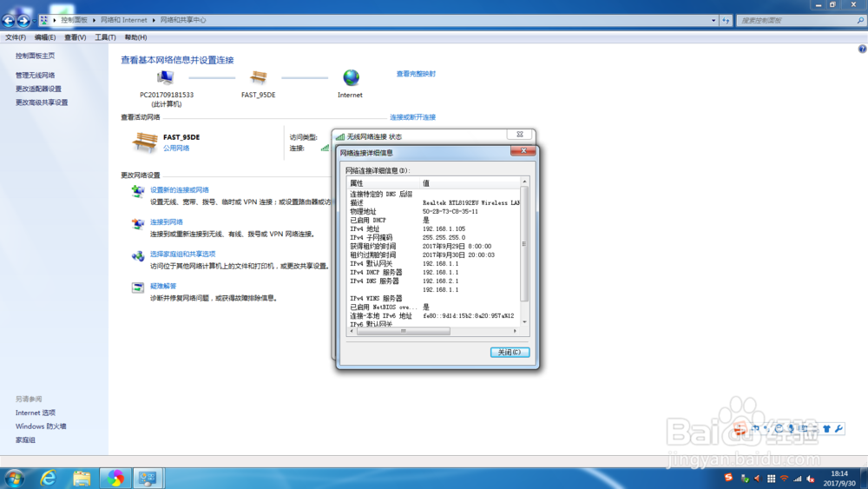The image size is (868, 489).
Task: Click the PC201709181533 computer icon
Action: [x=165, y=77]
